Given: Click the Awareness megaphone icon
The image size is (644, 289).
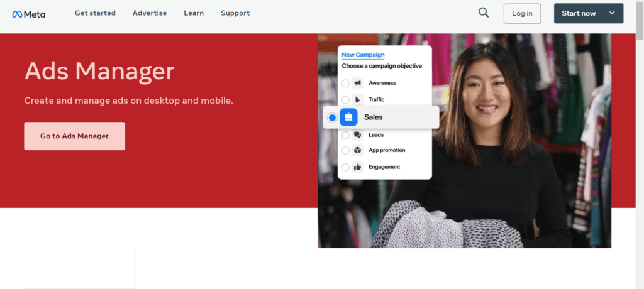Looking at the screenshot, I should (x=357, y=83).
